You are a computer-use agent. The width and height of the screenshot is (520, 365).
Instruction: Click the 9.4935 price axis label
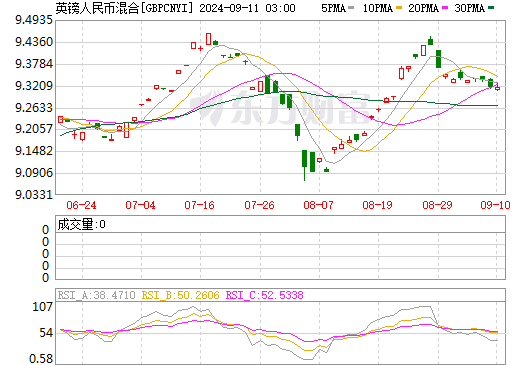coord(34,20)
